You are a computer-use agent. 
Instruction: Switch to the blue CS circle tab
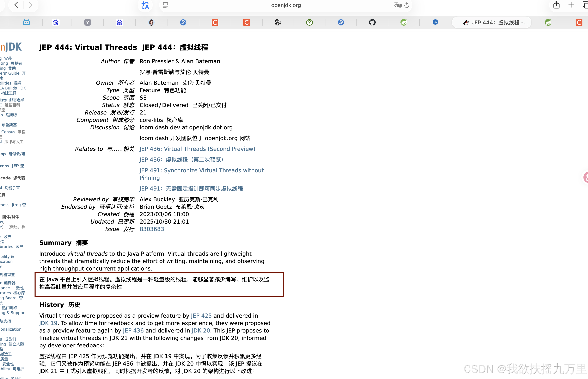tap(435, 22)
